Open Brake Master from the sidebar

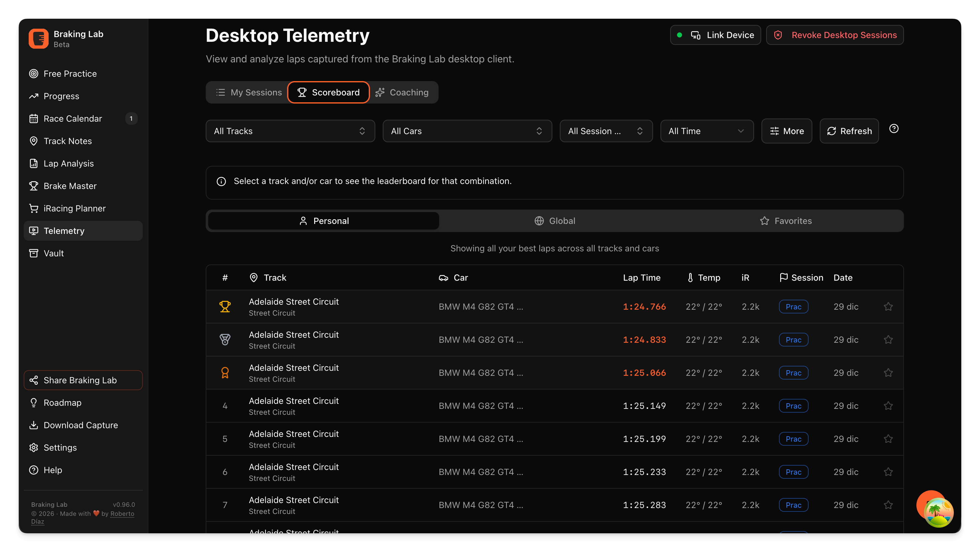(x=70, y=186)
